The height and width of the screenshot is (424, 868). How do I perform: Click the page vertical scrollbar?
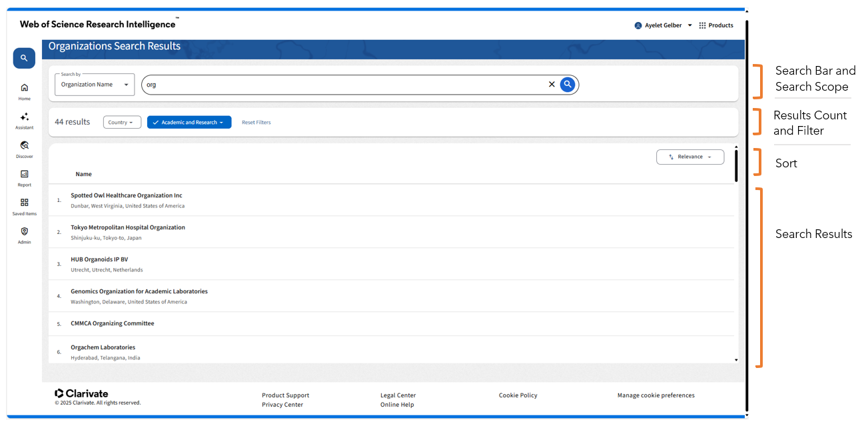tap(747, 215)
